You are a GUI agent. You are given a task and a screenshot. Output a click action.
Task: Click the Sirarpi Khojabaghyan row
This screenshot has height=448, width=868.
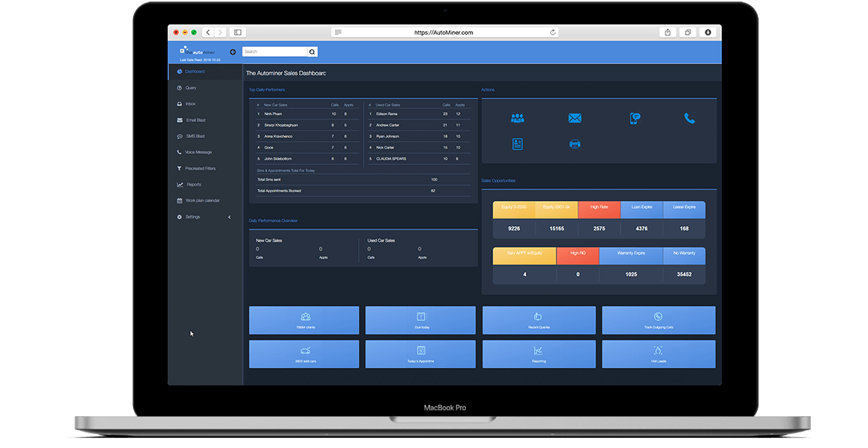(306, 125)
